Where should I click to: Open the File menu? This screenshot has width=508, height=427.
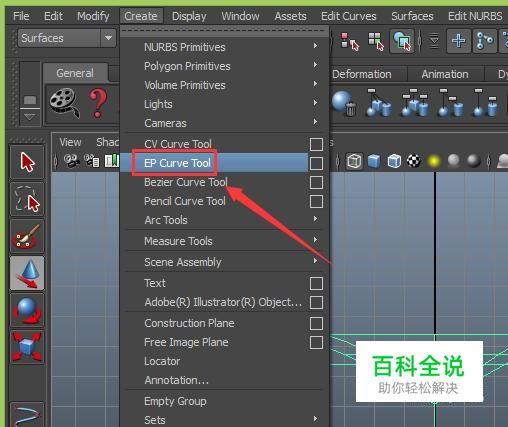[x=21, y=16]
